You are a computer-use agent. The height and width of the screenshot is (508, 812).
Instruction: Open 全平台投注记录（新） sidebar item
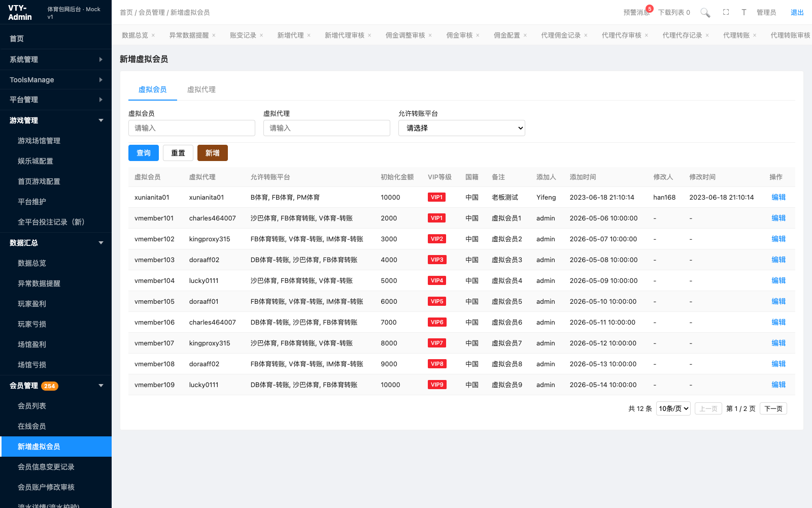[x=56, y=222]
